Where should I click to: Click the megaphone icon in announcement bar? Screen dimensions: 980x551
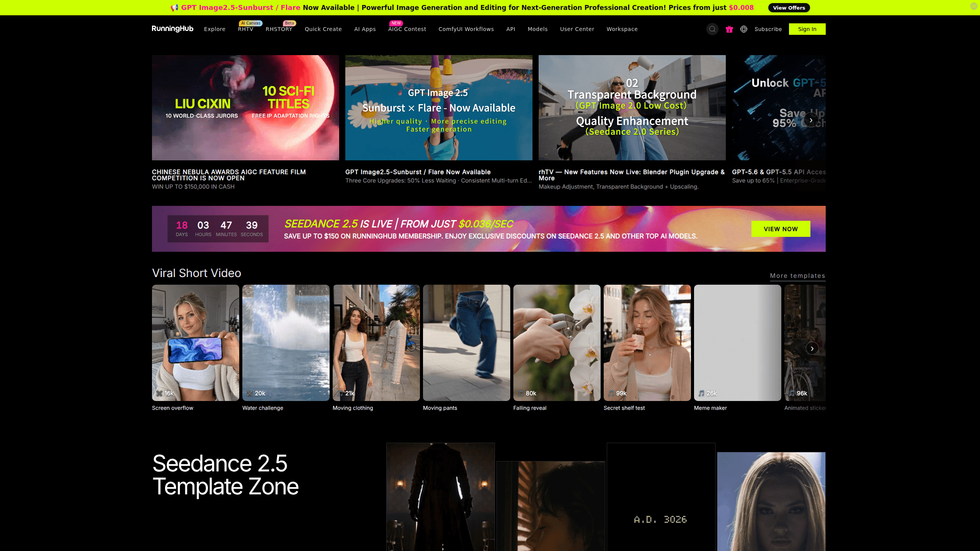pos(174,8)
